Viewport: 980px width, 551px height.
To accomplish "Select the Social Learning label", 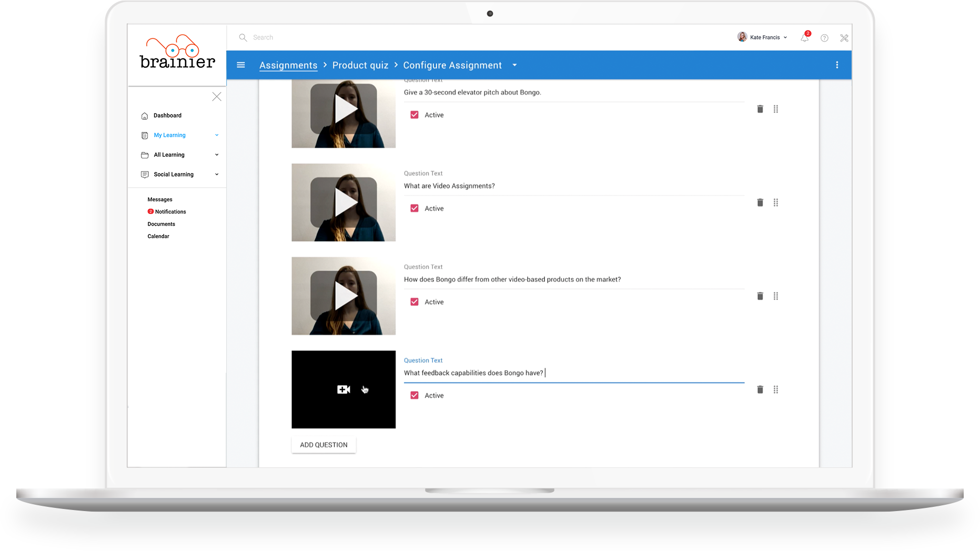I will click(174, 175).
